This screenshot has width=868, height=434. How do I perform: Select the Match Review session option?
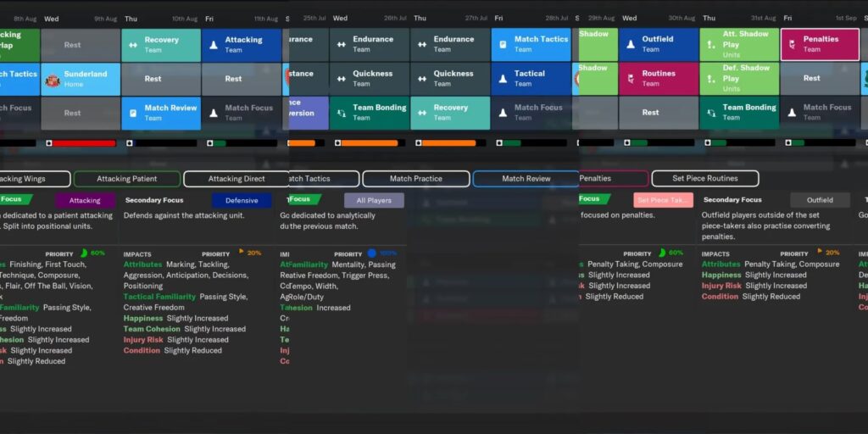tap(526, 179)
